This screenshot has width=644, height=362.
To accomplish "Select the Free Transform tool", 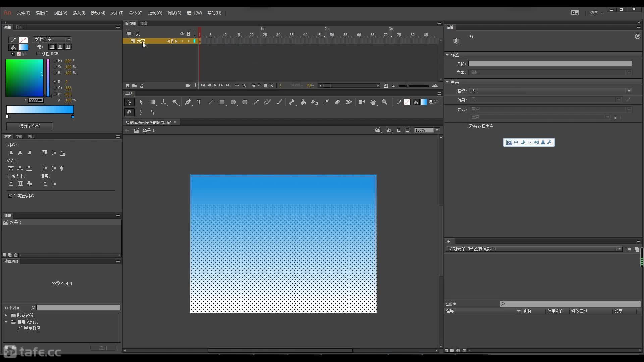I will point(152,102).
